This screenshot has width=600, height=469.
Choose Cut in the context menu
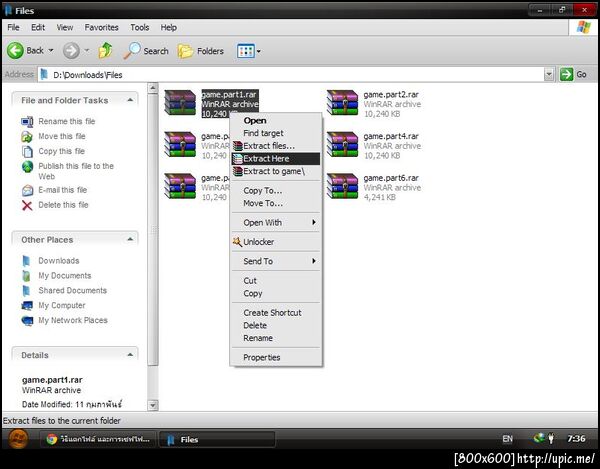click(x=276, y=280)
